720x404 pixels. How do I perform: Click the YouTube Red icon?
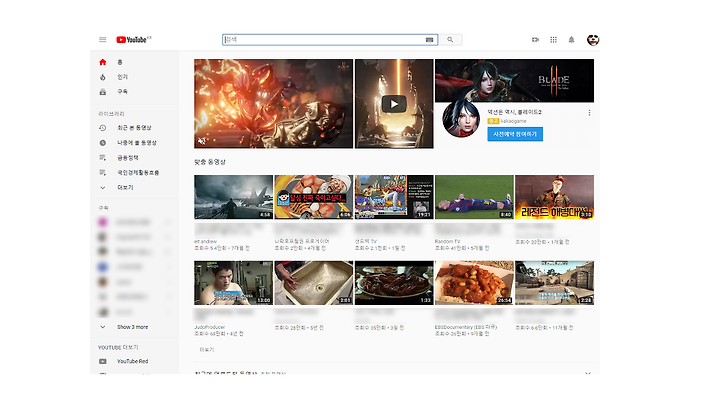coord(103,361)
